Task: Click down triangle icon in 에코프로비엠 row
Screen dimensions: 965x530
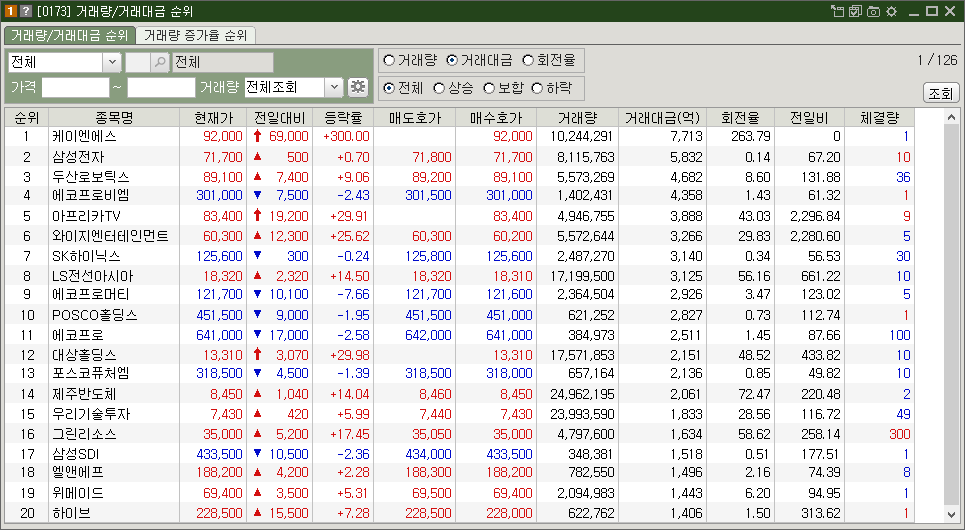Action: pos(257,195)
